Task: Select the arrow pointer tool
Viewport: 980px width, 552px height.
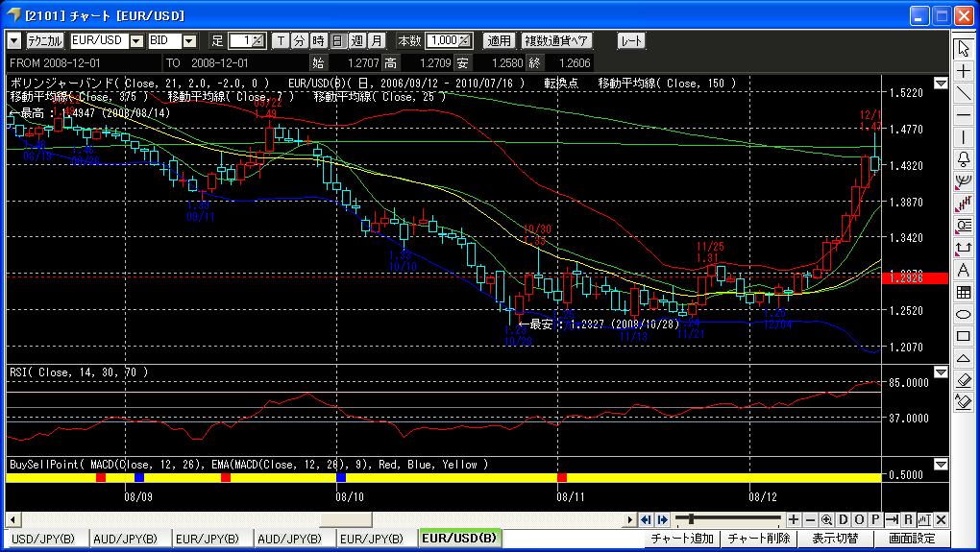Action: click(x=963, y=48)
